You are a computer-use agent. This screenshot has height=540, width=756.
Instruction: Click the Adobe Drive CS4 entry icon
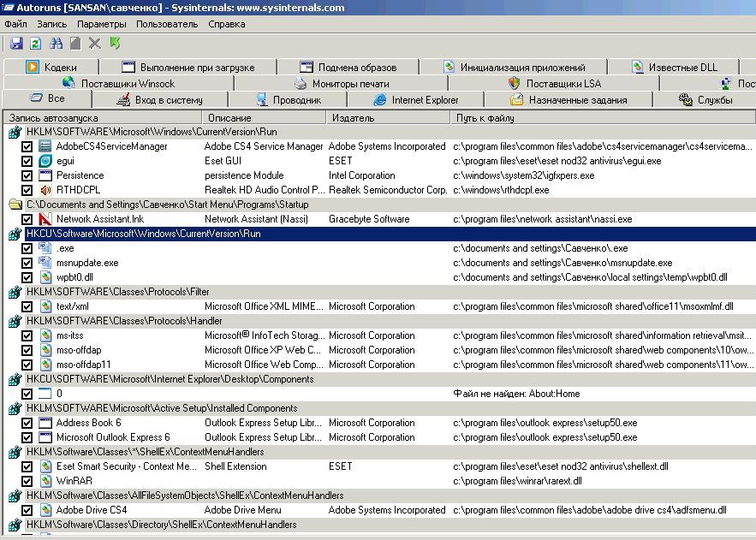pyautogui.click(x=45, y=510)
